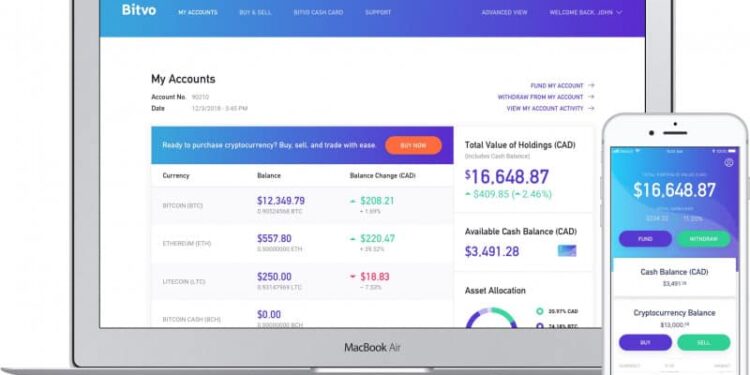This screenshot has height=375, width=750.
Task: Tap the Fund button on the phone
Action: coord(645,239)
